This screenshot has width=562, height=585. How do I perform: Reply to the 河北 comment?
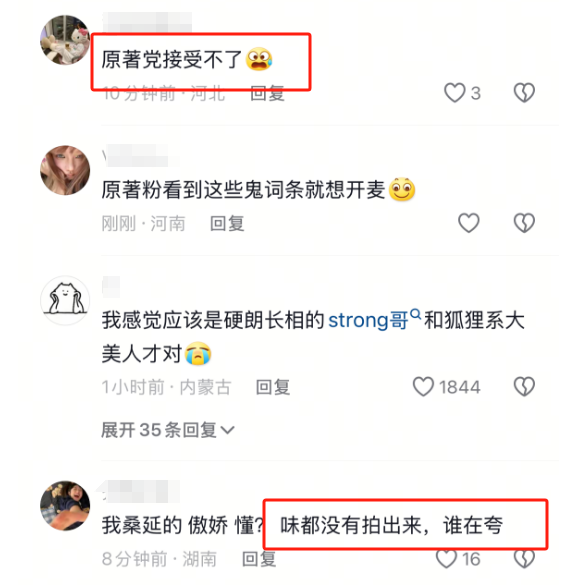[267, 93]
